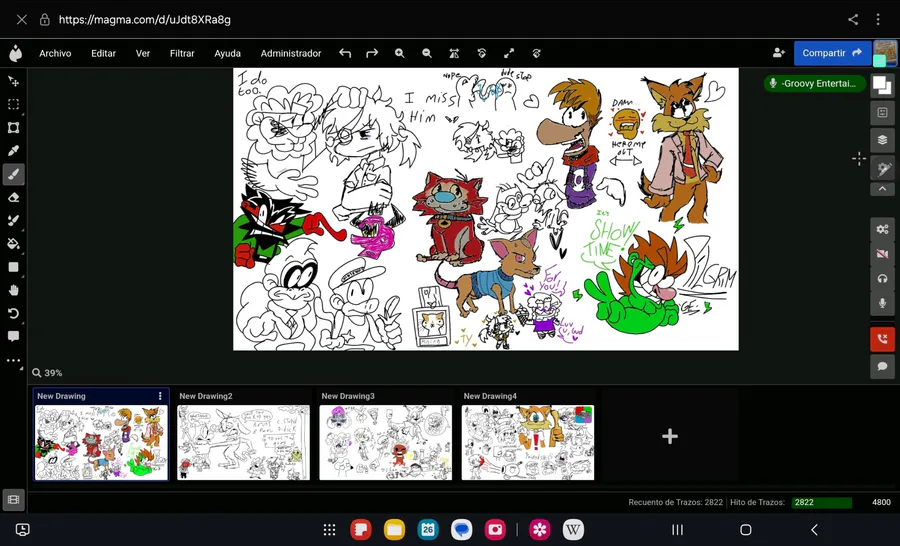Viewport: 900px width, 546px height.
Task: Open the Editar menu
Action: pos(103,53)
